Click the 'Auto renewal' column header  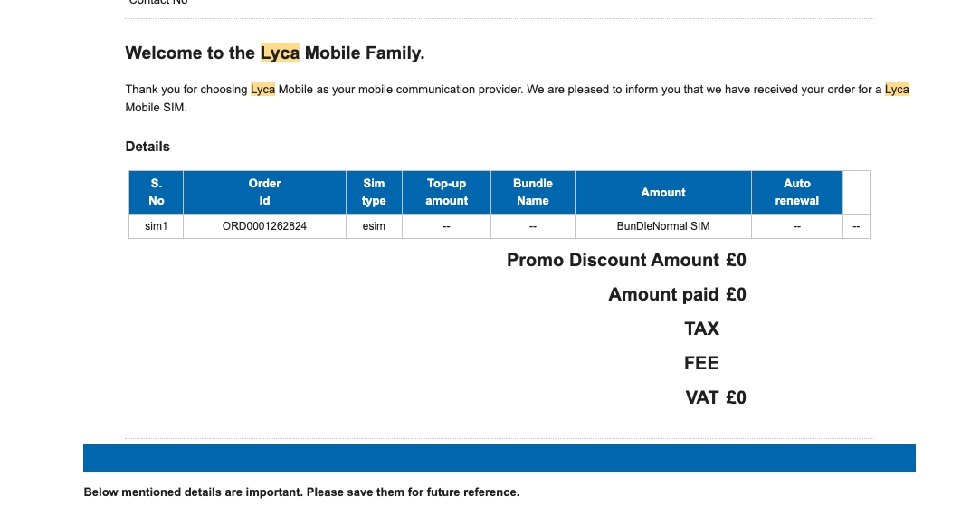click(797, 192)
